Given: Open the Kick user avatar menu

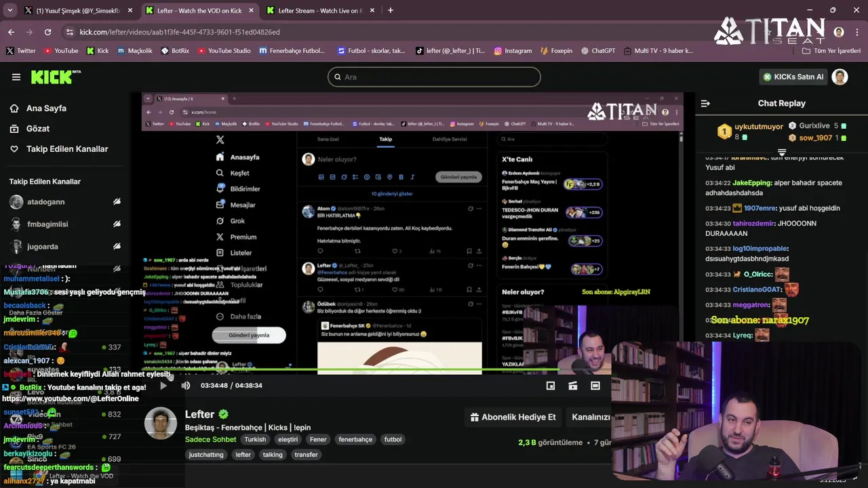Looking at the screenshot, I should 840,77.
